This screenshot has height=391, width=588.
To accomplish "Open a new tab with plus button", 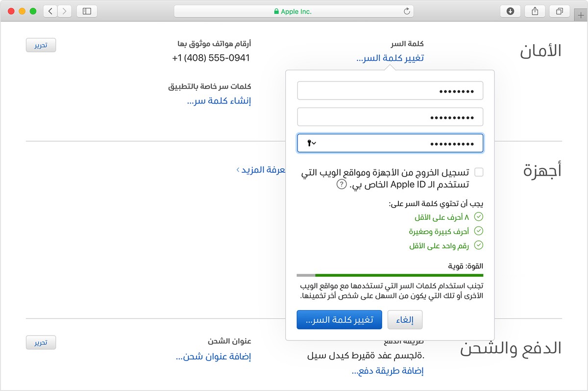I will (x=581, y=15).
